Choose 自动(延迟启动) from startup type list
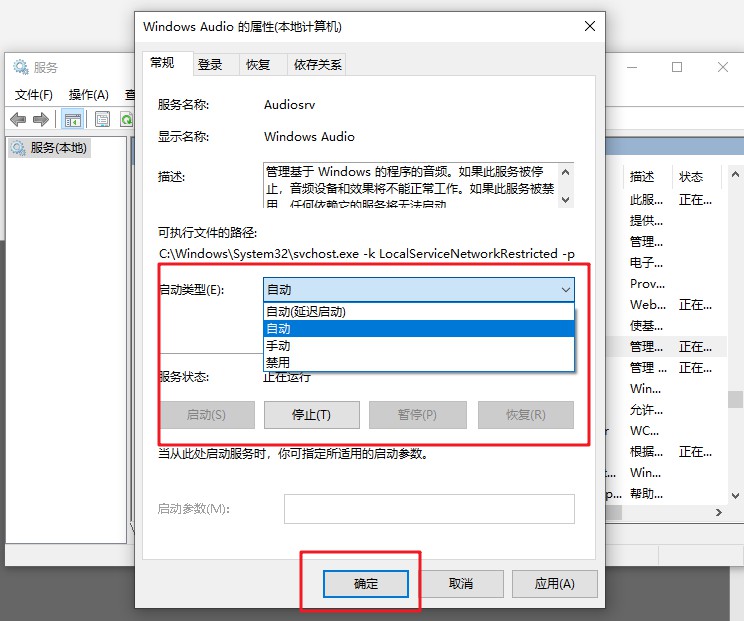Screen dimensions: 744x621 [x=306, y=311]
